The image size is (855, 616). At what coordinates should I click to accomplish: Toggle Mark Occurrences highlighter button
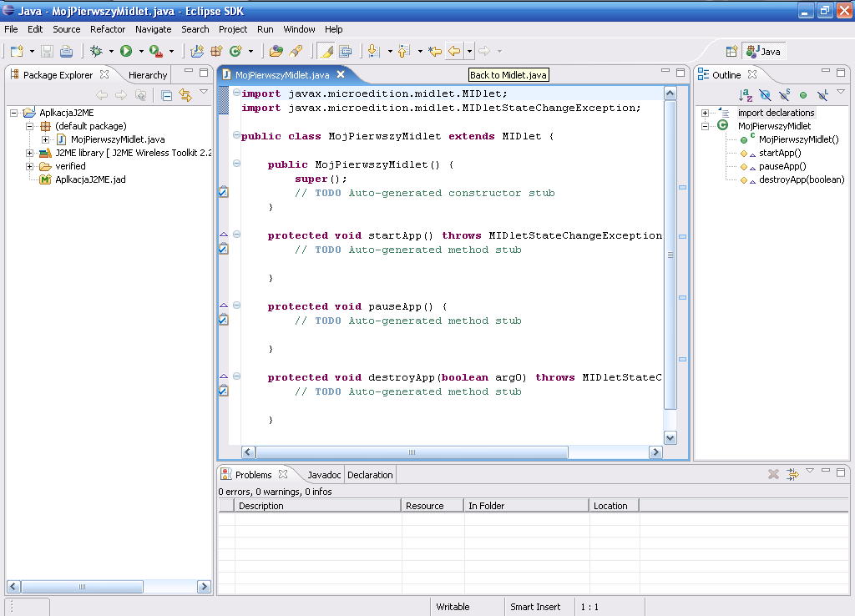coord(326,51)
